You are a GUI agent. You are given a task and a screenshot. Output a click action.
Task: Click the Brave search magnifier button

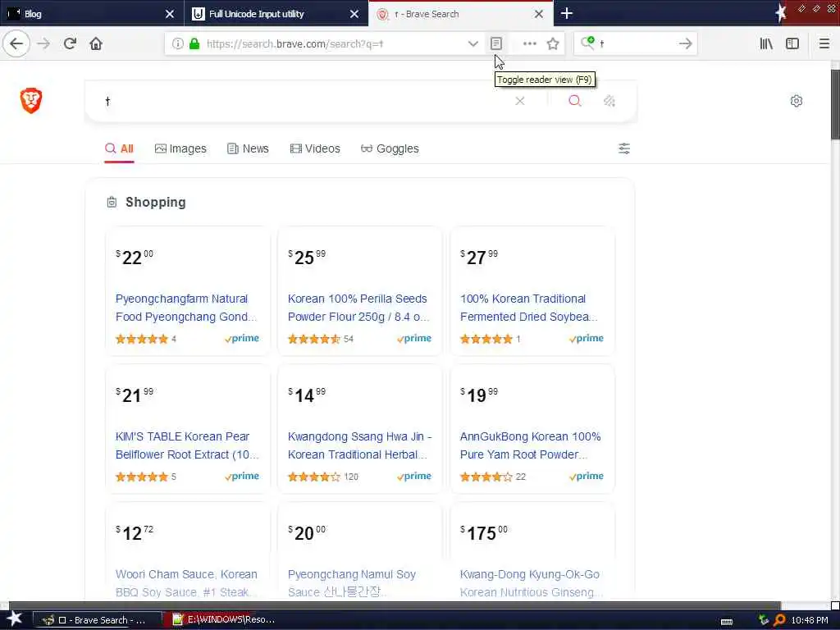pos(575,101)
